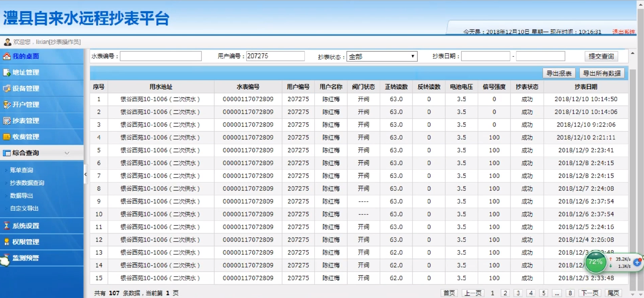Go to page 8 in pagination
The height and width of the screenshot is (298, 644).
click(x=570, y=293)
